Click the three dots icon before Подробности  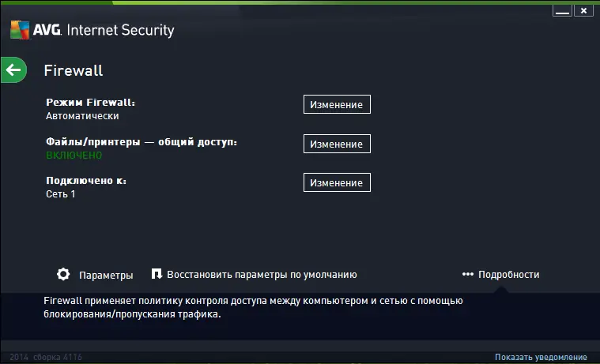[467, 274]
